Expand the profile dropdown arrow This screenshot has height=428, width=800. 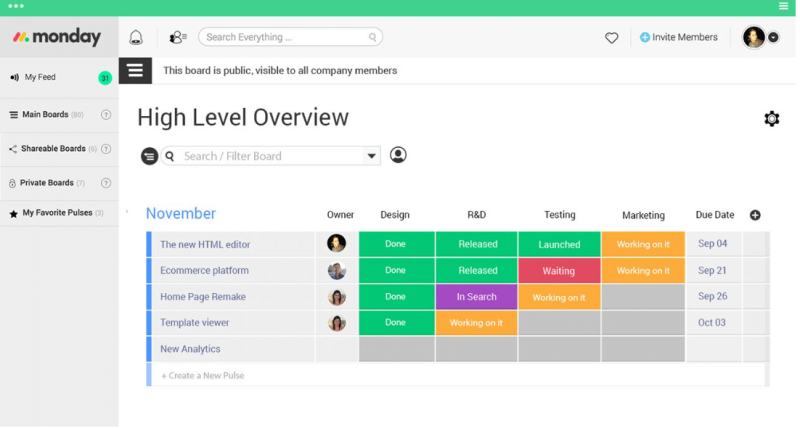[773, 37]
